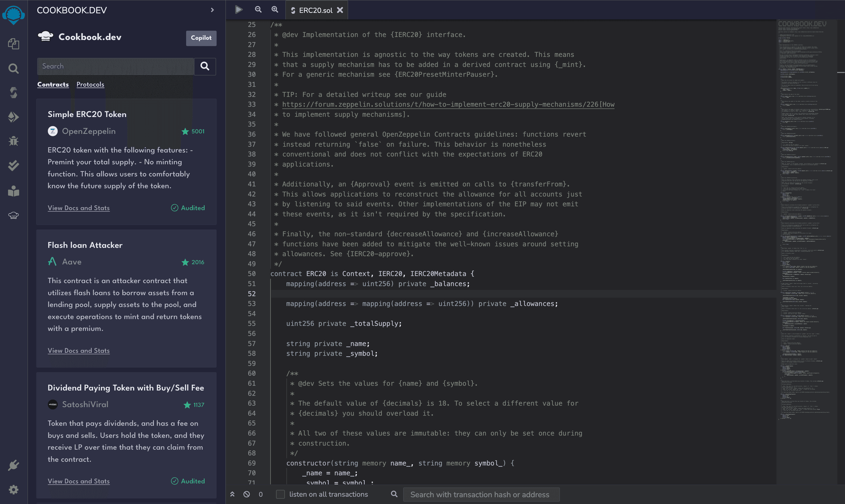Viewport: 845px width, 504px height.
Task: Collapse the COOKBOOK.DEV panel chevron
Action: point(212,10)
